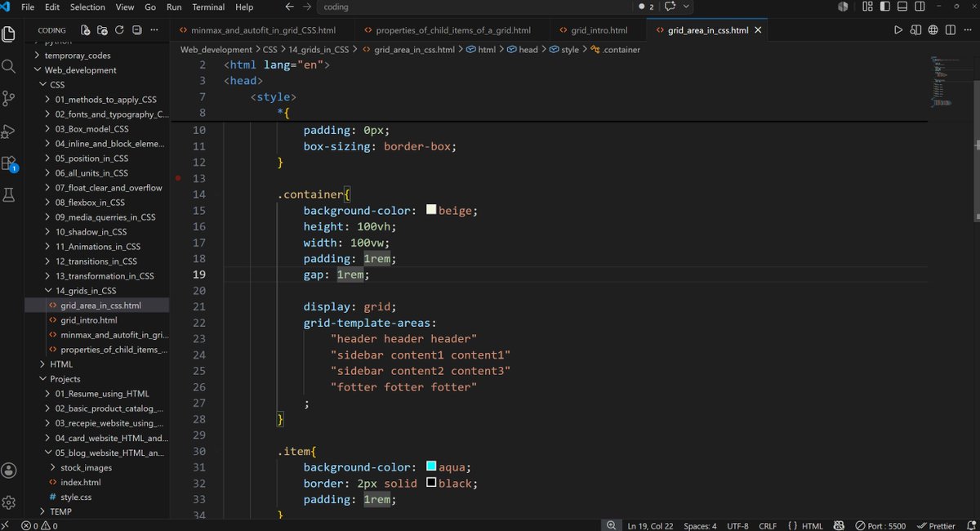Create a new file in CODING explorer
Image resolution: width=980 pixels, height=531 pixels.
(x=86, y=30)
